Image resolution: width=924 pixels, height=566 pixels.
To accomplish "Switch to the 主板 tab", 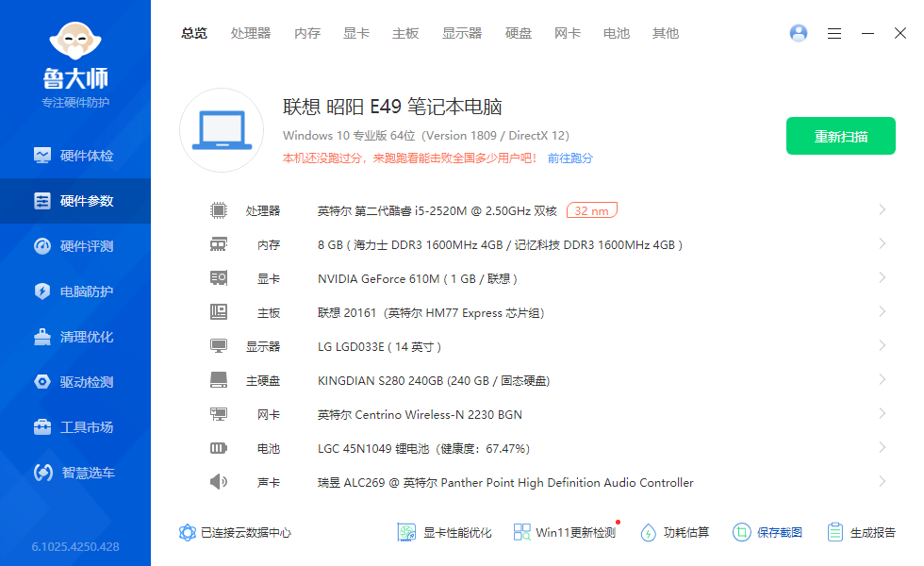I will pos(405,33).
